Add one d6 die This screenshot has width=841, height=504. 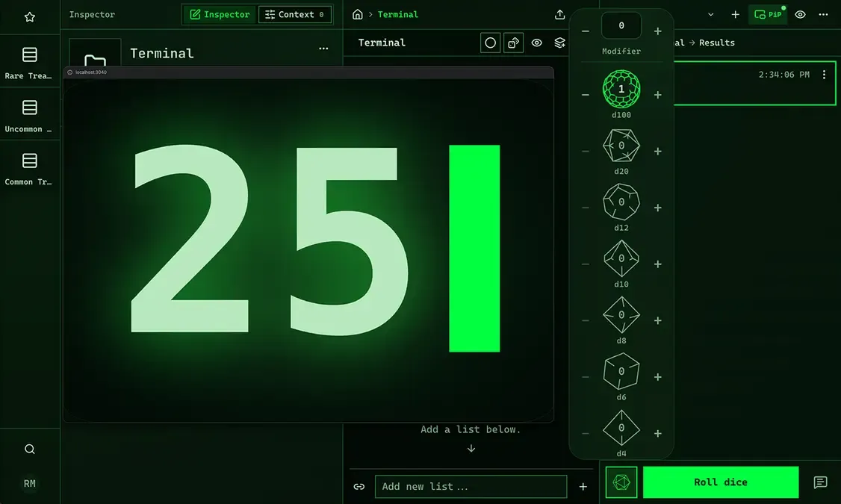pos(657,377)
